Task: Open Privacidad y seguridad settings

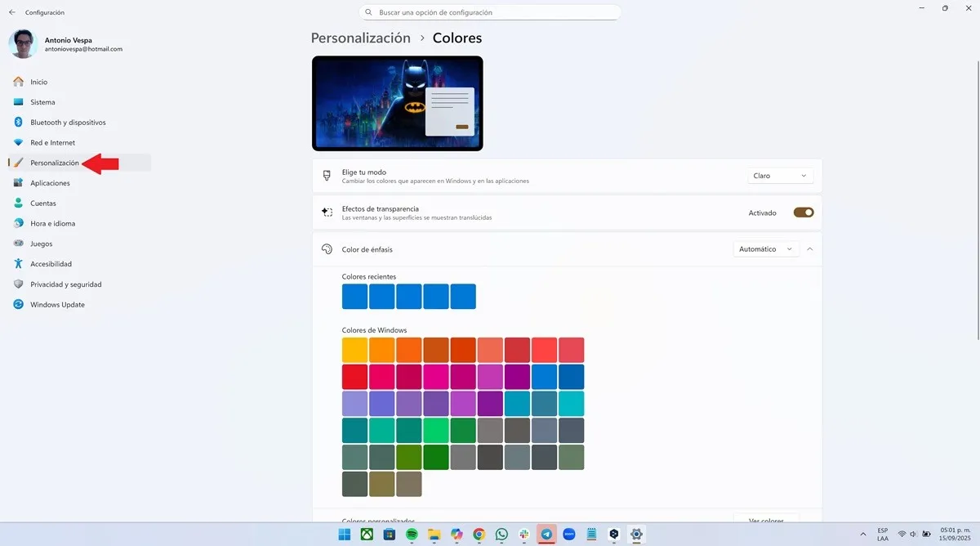Action: point(78,284)
